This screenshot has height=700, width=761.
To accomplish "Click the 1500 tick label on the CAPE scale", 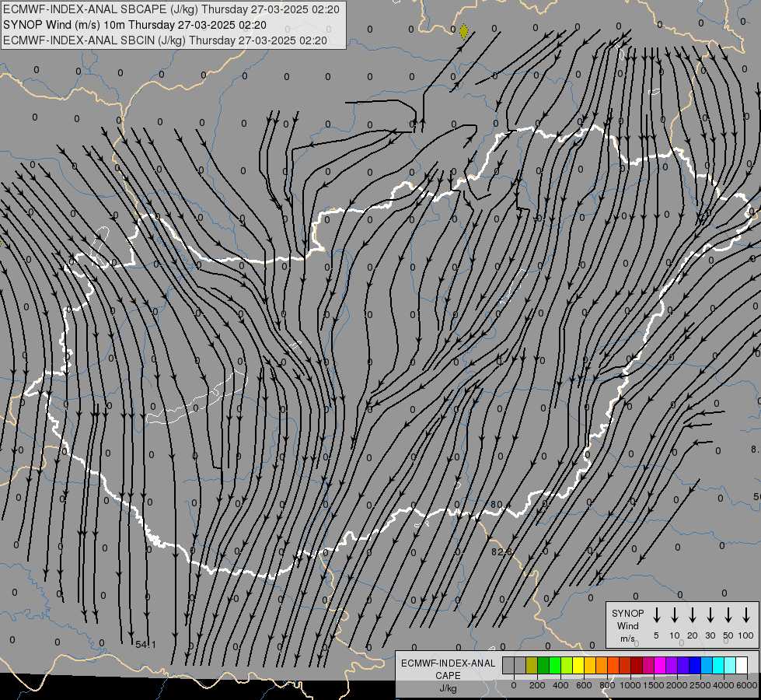I will (654, 685).
